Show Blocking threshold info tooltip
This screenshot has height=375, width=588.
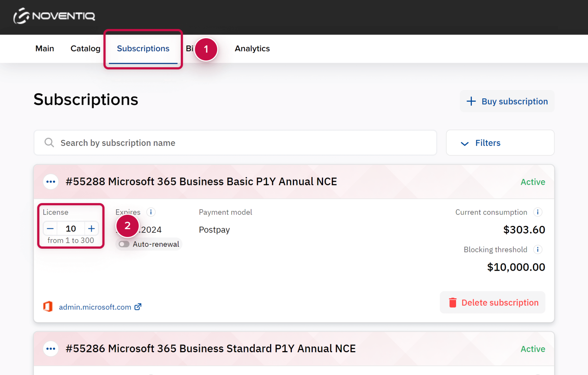click(538, 249)
